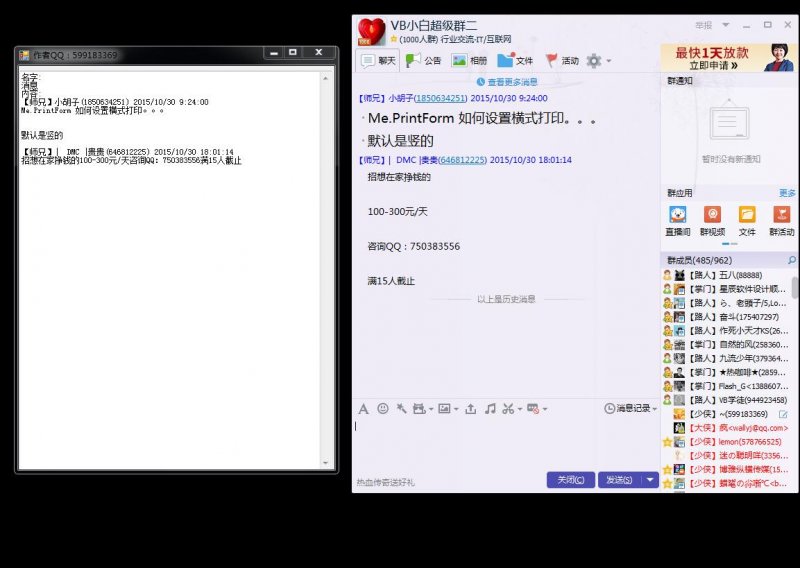Open the settings gear dropdown in tab bar

598,61
